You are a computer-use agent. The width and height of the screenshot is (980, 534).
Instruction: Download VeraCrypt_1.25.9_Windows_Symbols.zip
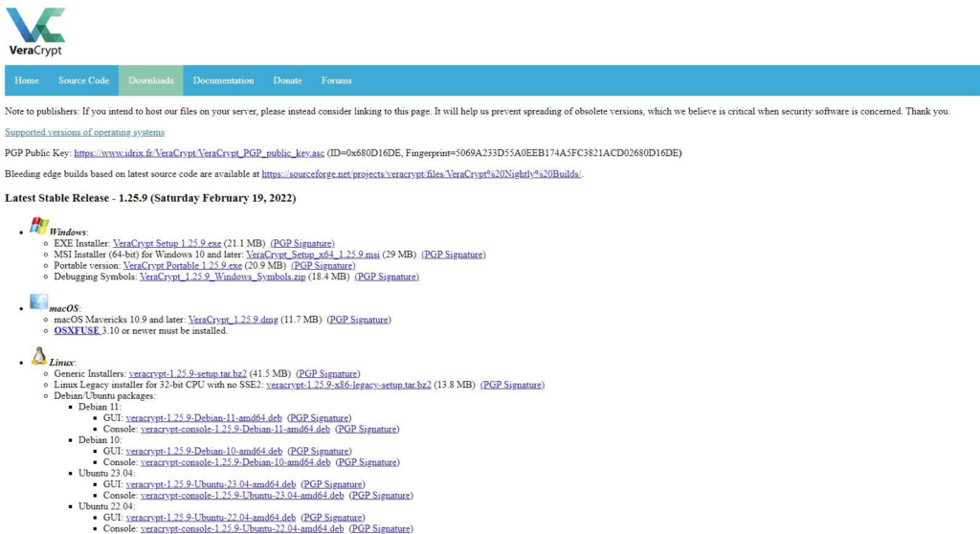222,277
